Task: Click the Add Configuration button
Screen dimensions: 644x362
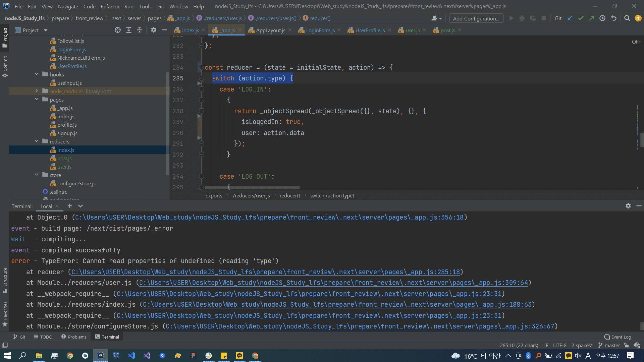Action: [476, 18]
